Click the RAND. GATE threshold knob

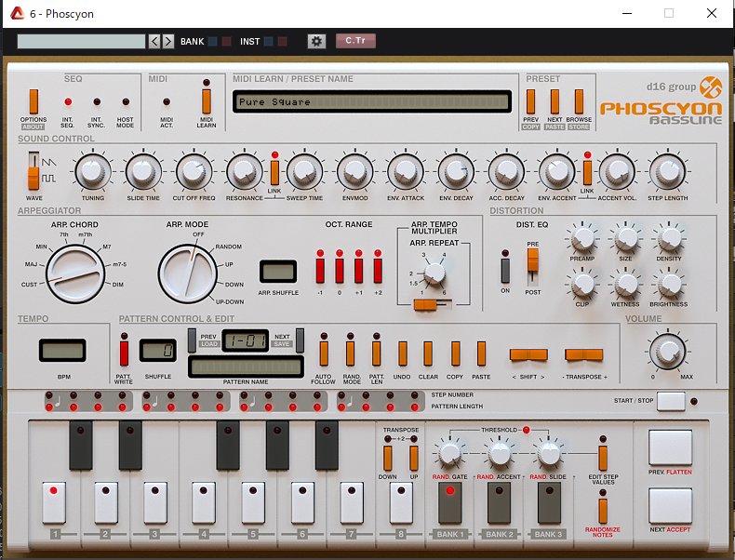(x=450, y=454)
